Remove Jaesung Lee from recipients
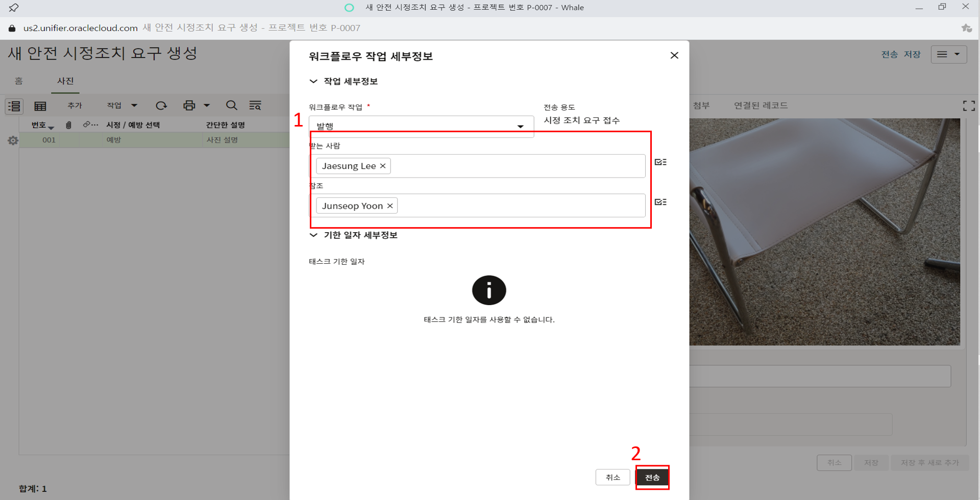980x500 pixels. click(x=383, y=166)
